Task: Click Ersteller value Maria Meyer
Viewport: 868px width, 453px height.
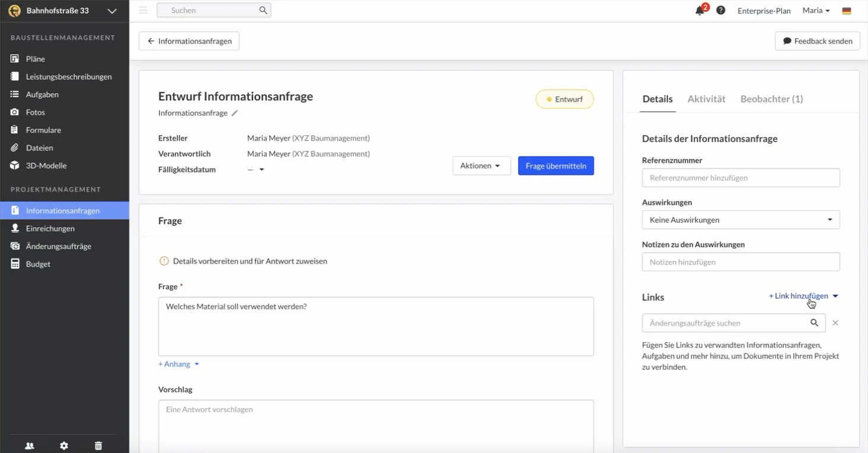Action: tap(308, 138)
